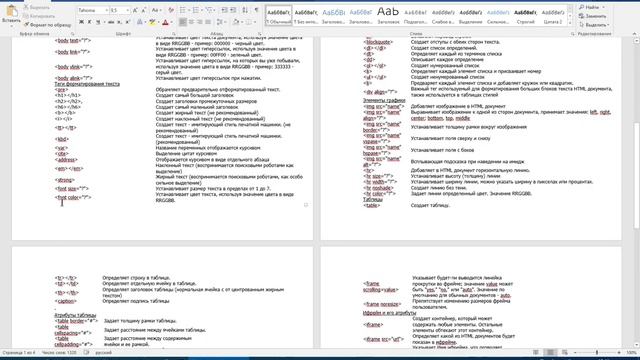Toggle show paragraph marks (¶)
The width and height of the screenshot is (640, 360).
(256, 10)
